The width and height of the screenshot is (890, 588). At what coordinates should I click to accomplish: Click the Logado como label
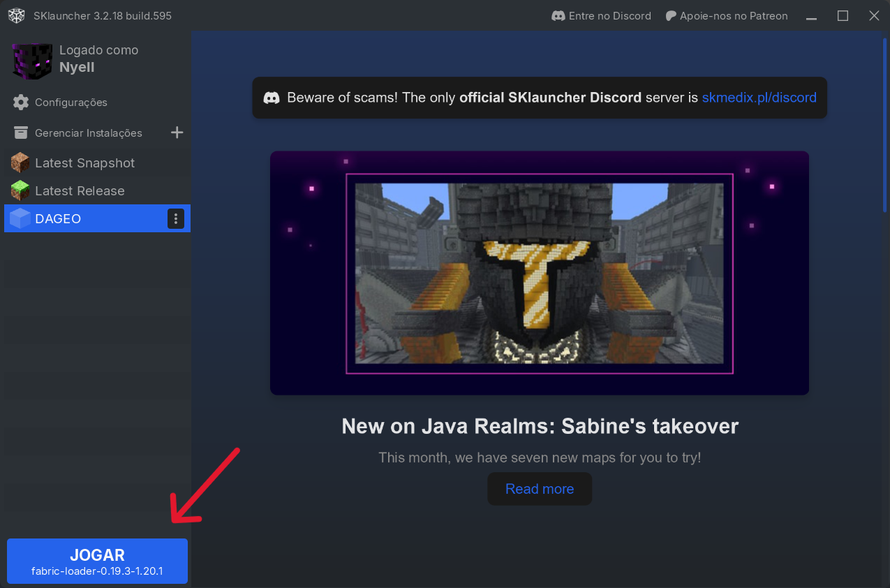coord(98,50)
